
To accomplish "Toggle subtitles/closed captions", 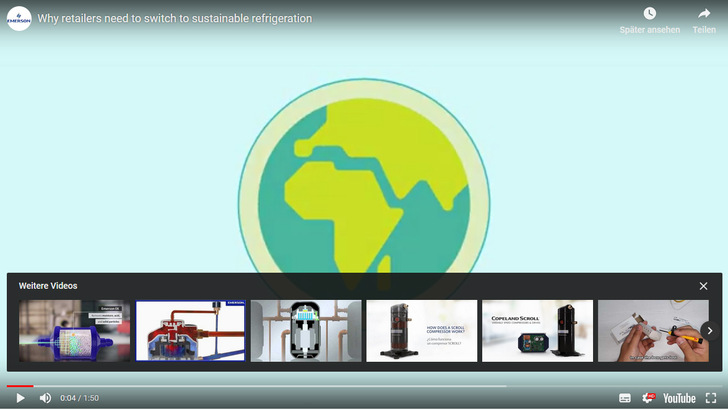I will pos(625,398).
